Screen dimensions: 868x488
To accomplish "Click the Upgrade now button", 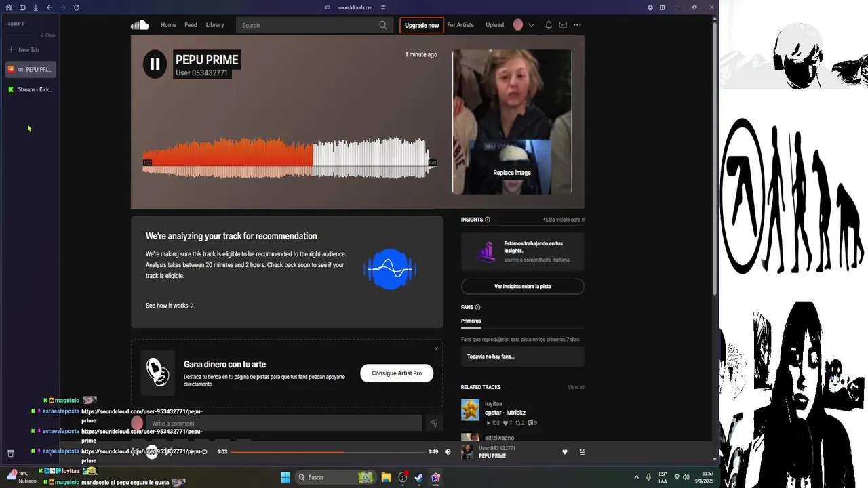I will point(422,25).
